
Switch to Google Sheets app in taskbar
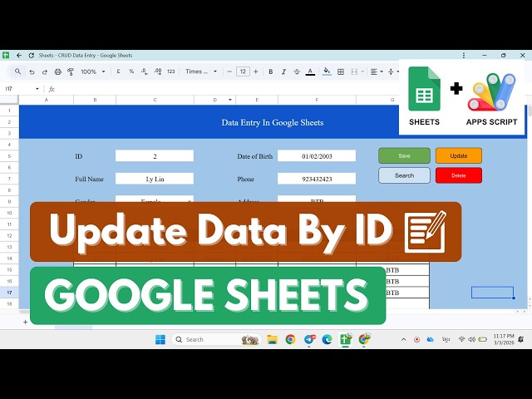tap(346, 339)
